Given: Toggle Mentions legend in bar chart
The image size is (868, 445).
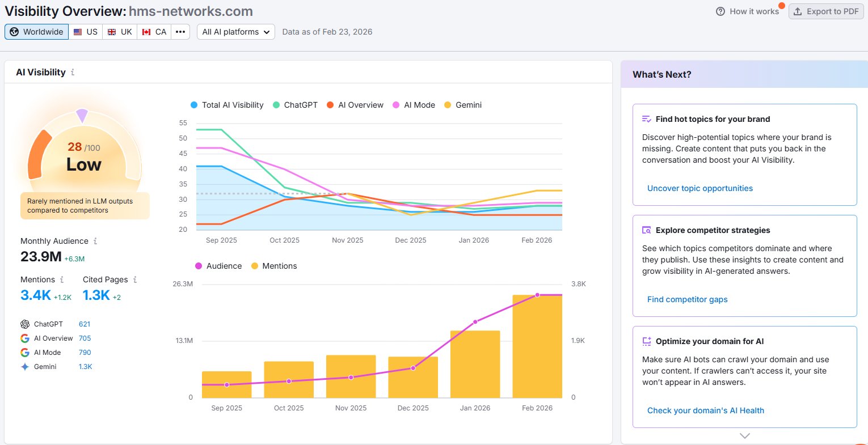Looking at the screenshot, I should coord(274,266).
